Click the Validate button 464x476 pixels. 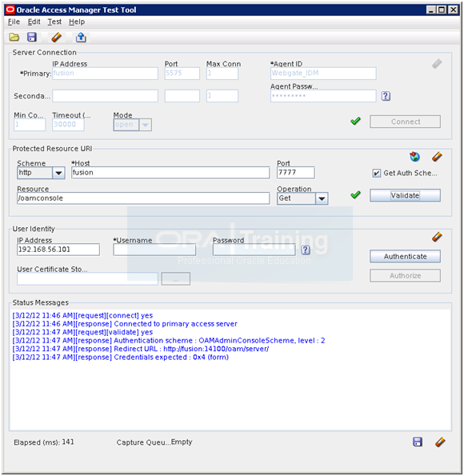pos(405,195)
